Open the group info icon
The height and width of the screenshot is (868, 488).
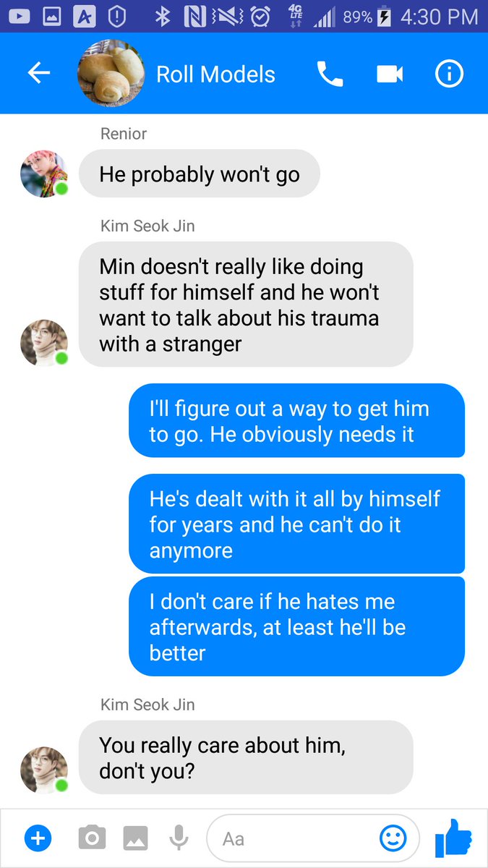tap(449, 74)
